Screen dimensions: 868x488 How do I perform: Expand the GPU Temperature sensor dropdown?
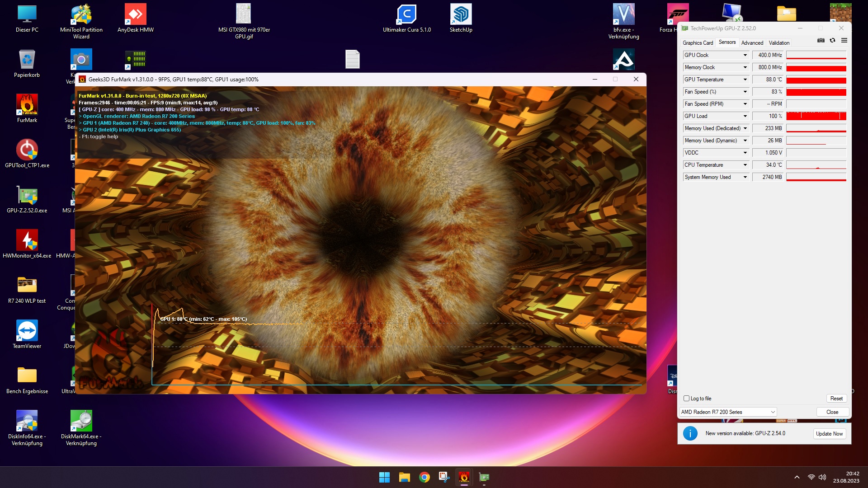pyautogui.click(x=745, y=80)
